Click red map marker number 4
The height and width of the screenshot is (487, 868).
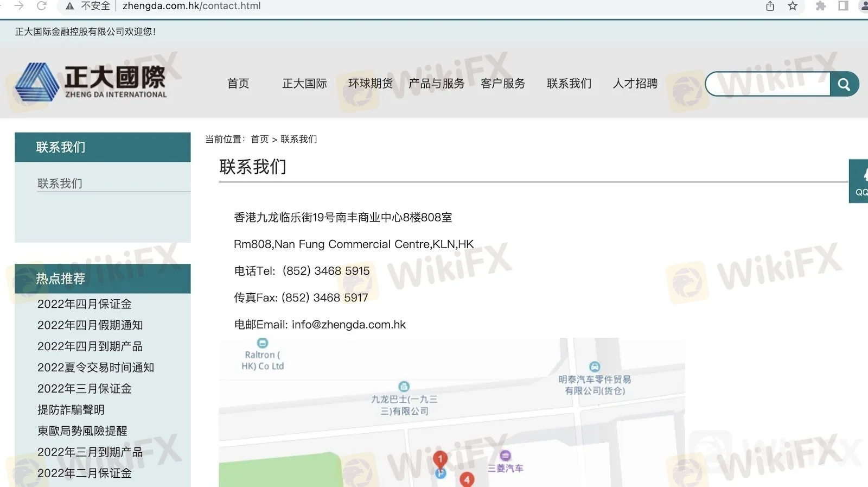point(467,479)
